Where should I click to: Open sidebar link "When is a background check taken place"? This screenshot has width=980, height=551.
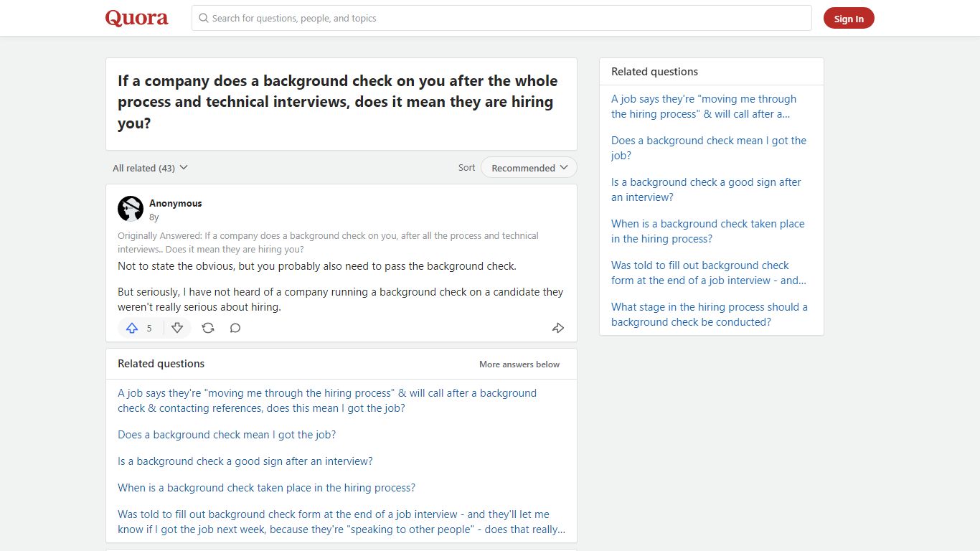point(708,231)
